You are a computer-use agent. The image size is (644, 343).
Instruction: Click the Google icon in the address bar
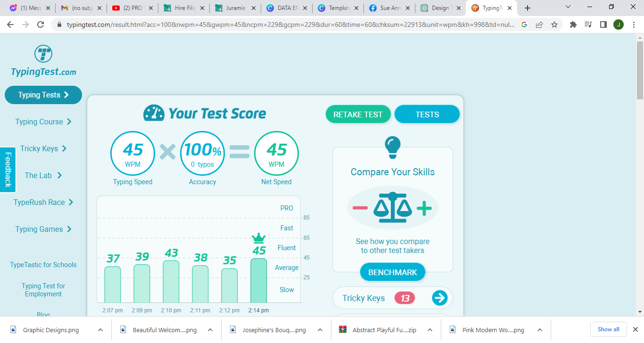(524, 24)
